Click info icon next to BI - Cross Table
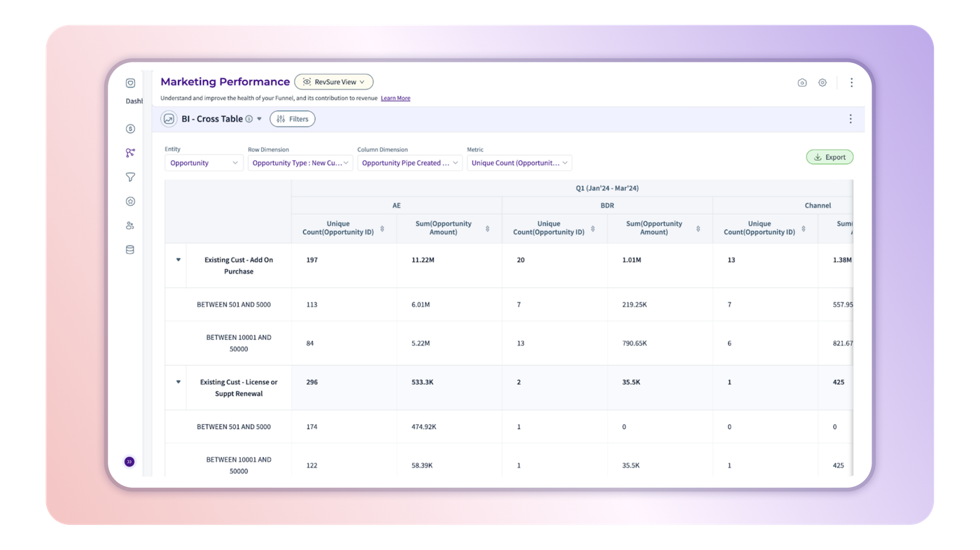The height and width of the screenshot is (550, 980). click(x=248, y=119)
